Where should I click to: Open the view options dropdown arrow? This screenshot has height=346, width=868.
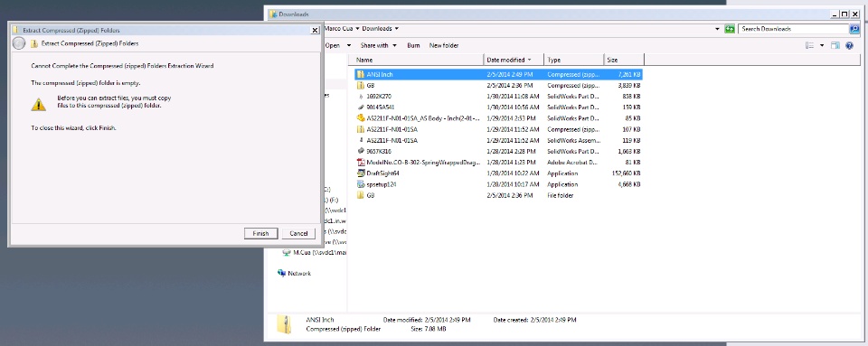pos(822,45)
